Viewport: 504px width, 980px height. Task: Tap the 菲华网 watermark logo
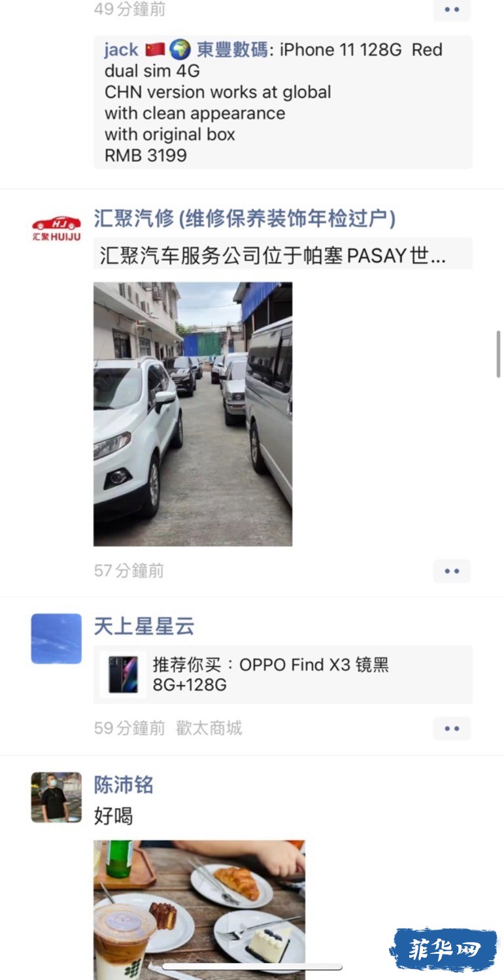444,949
